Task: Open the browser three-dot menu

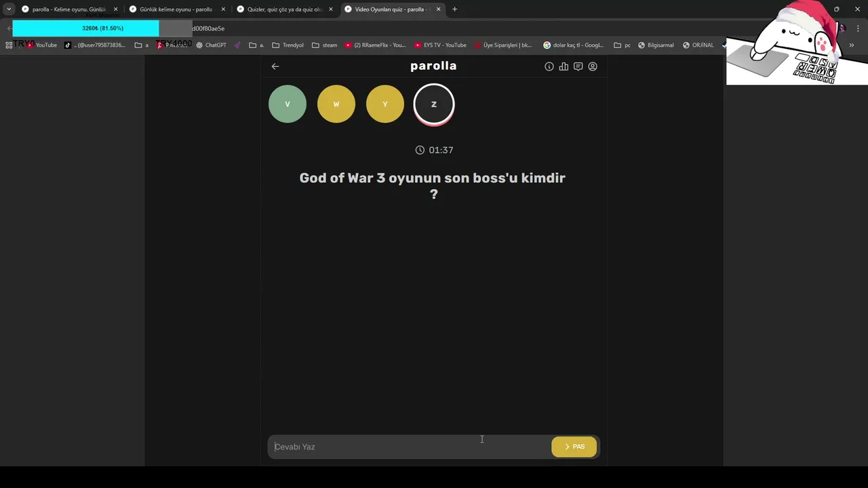Action: point(858,28)
